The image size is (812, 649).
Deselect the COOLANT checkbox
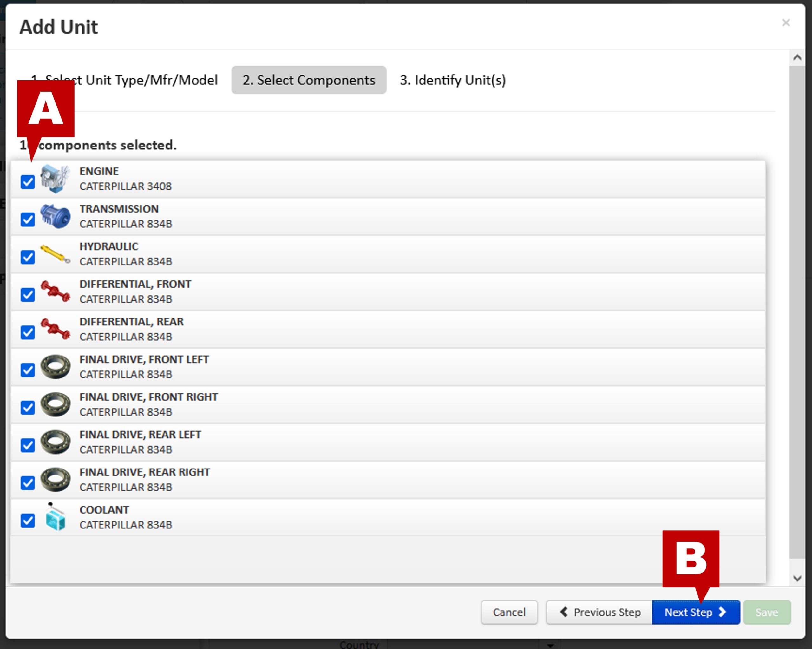(28, 521)
